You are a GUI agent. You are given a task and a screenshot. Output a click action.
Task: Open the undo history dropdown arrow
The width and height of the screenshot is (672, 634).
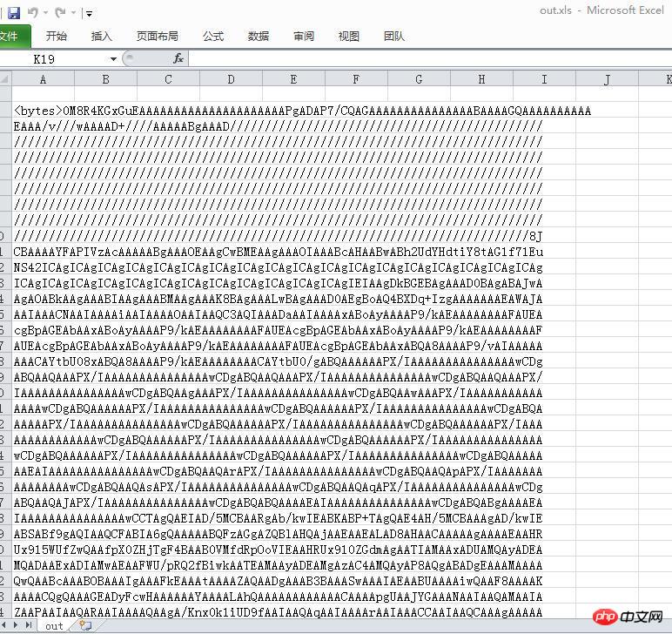[45, 13]
